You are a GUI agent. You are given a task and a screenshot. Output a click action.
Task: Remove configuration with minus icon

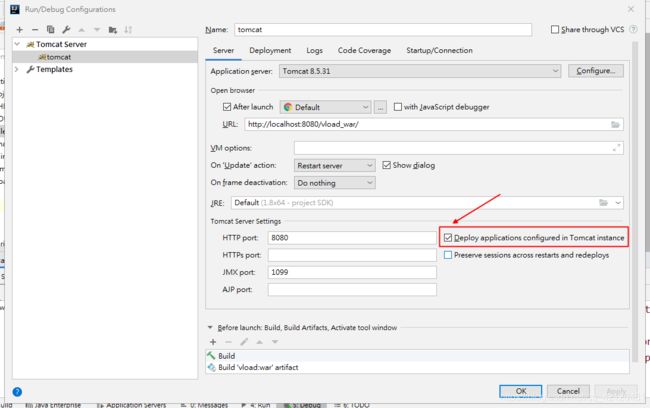click(35, 30)
